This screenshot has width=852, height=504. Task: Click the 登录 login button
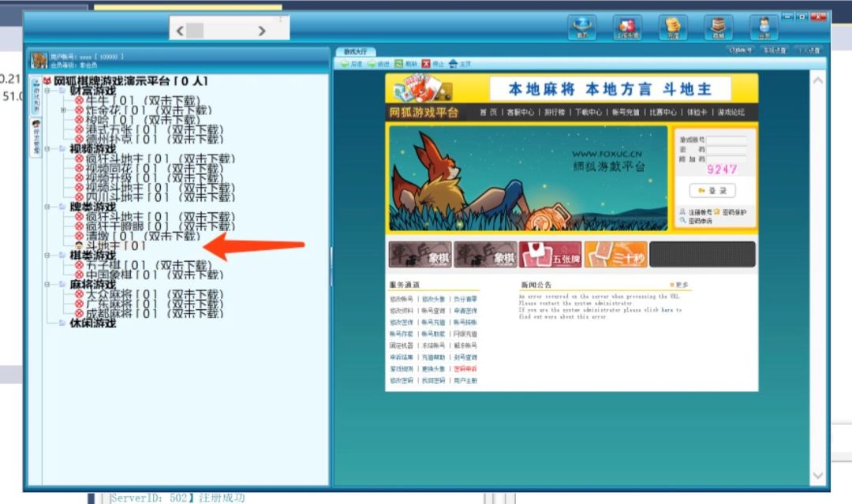point(712,191)
